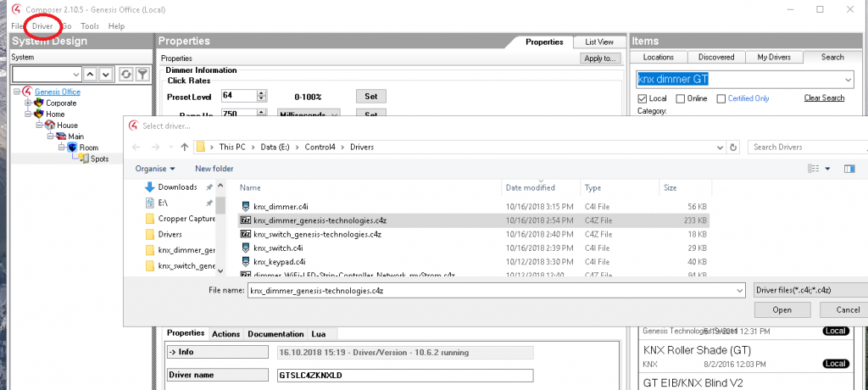Open the Ramp Up Milliseconds unit dropdown
Screen dimensions: 868x390
point(309,114)
